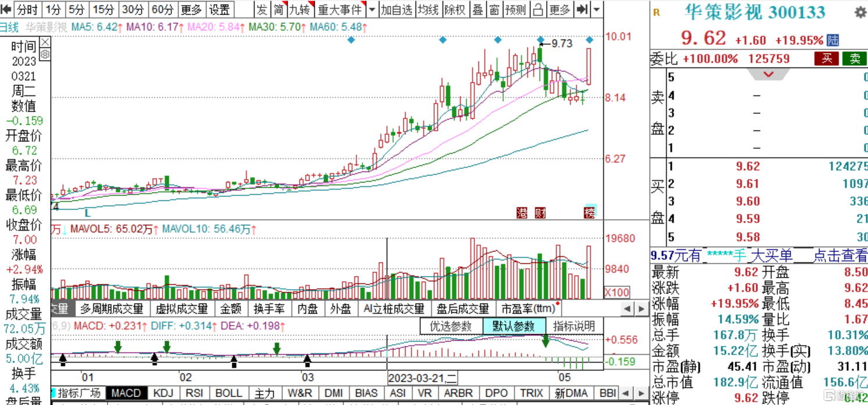Select 默认参数 default parameters
Viewport: 868px width, 405px height.
(x=514, y=326)
